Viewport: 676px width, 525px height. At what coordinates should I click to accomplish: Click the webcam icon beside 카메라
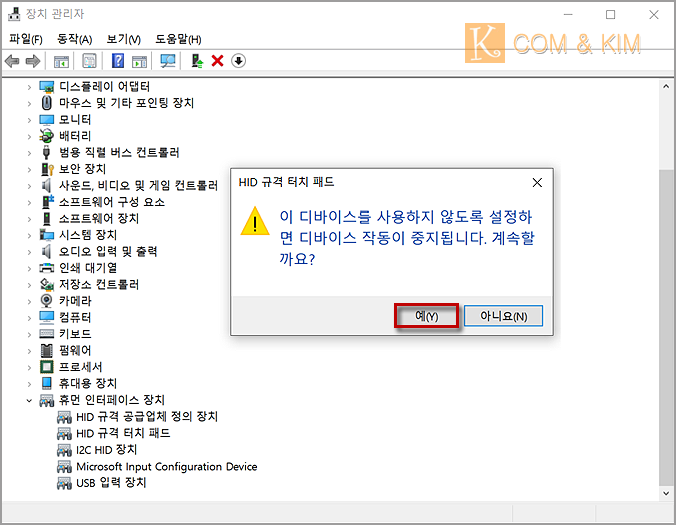pyautogui.click(x=47, y=301)
